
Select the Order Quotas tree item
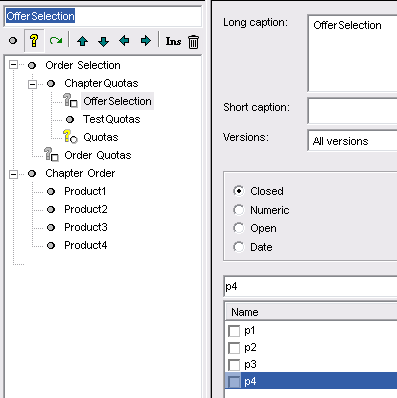98,155
